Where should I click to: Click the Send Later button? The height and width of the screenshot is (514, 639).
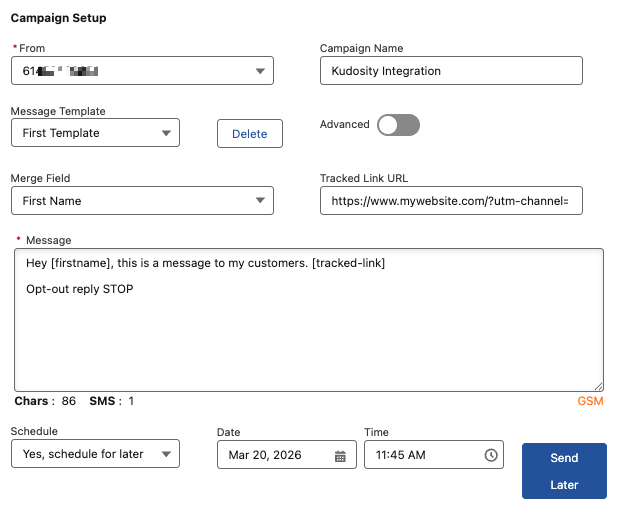(564, 471)
